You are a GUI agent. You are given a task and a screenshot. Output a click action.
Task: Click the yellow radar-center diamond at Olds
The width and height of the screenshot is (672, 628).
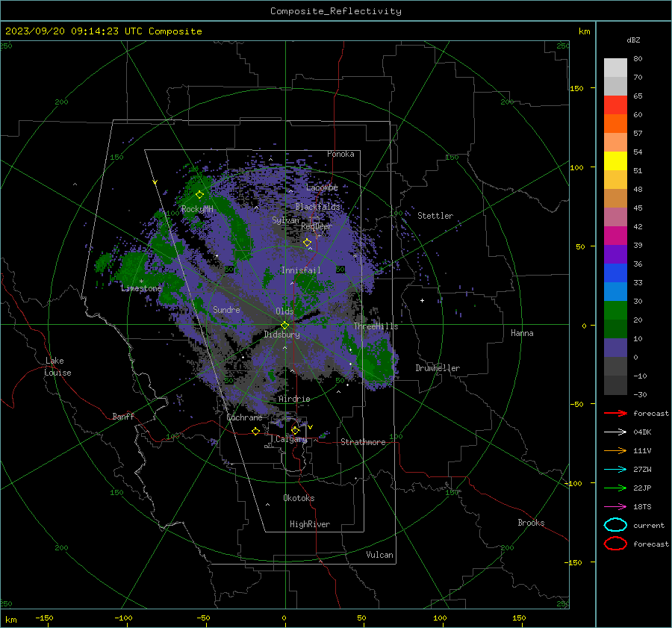tap(284, 325)
